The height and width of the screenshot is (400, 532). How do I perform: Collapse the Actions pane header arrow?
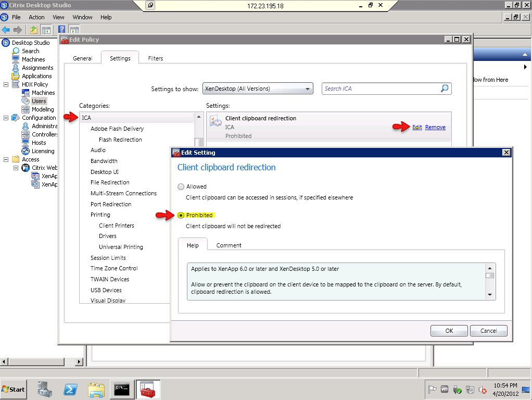pyautogui.click(x=525, y=55)
